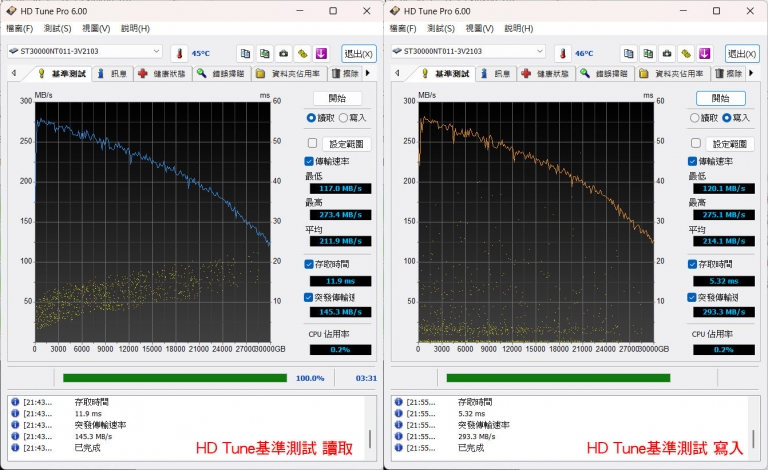This screenshot has height=470, width=768.
Task: Open 視圖(V) menu in right window
Action: click(480, 28)
